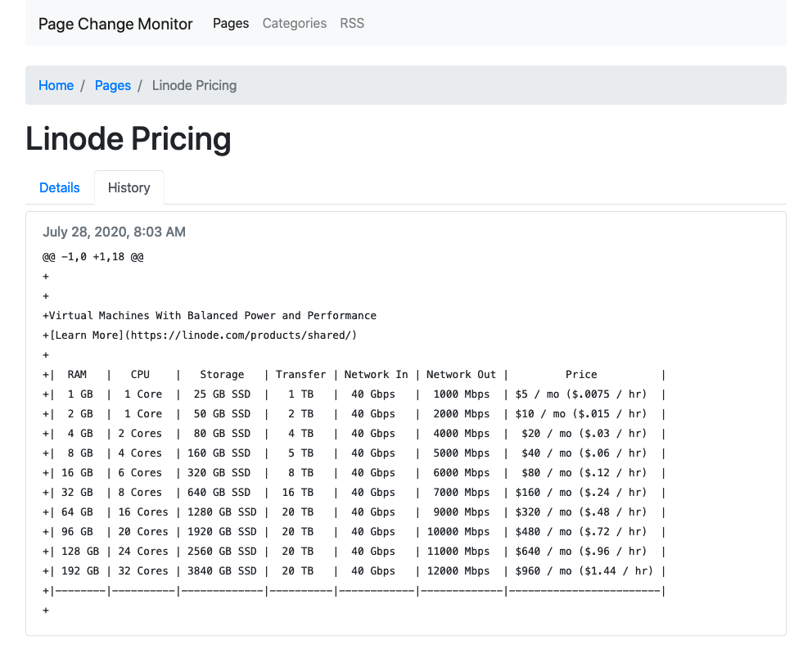Click the '24 Cores' CPU cell
Viewport: 812px width, 649px height.
143,552
